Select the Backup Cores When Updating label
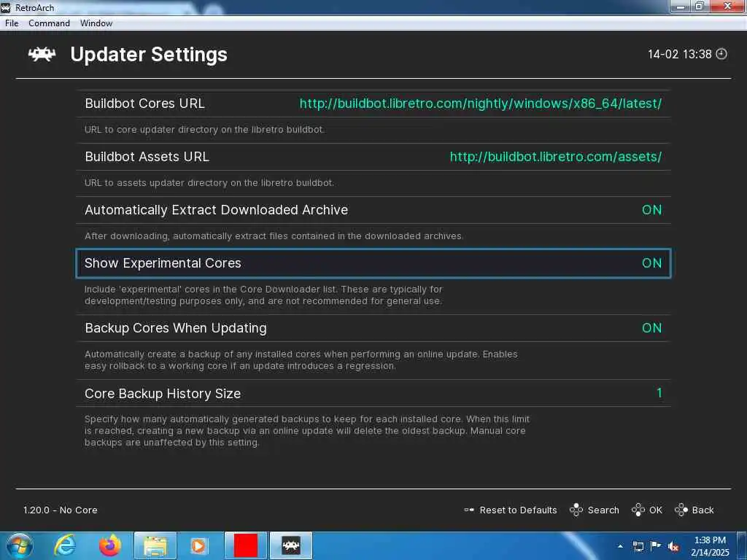The width and height of the screenshot is (747, 560). point(176,328)
